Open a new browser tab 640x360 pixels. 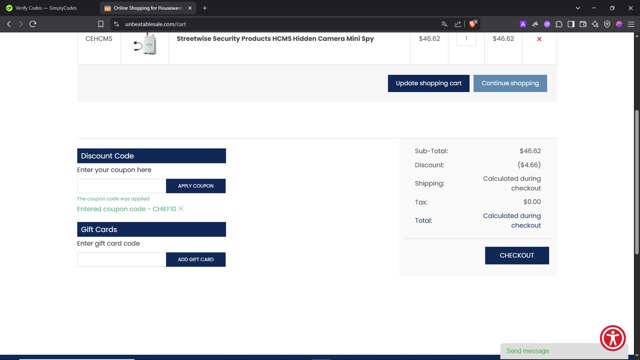pyautogui.click(x=204, y=8)
